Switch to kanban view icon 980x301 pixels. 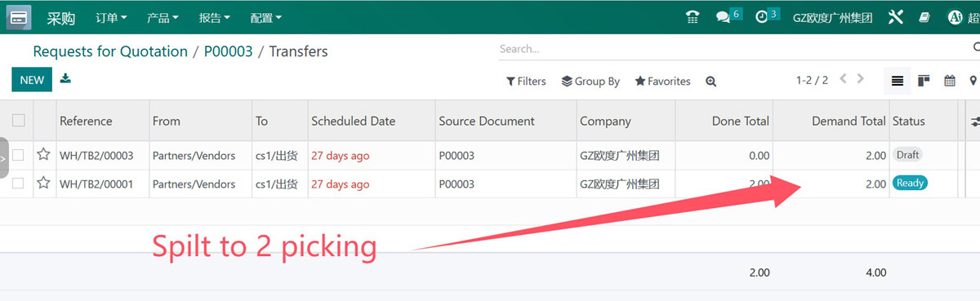click(924, 81)
